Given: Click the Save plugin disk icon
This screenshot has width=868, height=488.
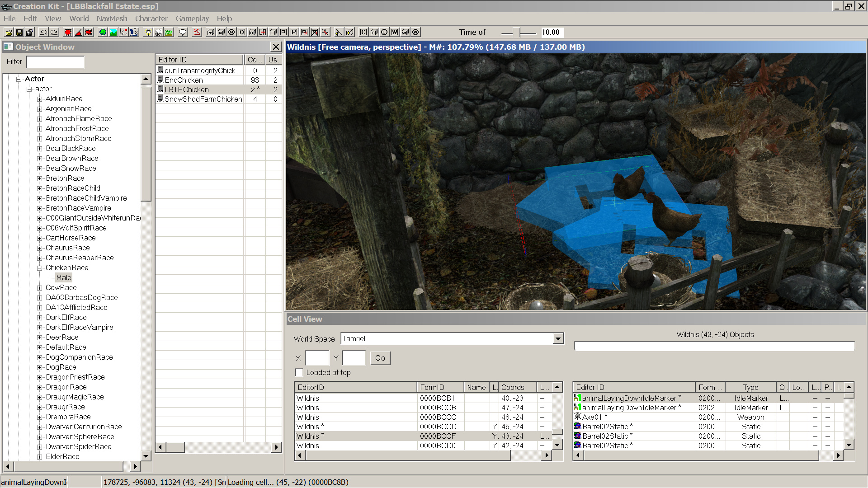Looking at the screenshot, I should point(19,32).
